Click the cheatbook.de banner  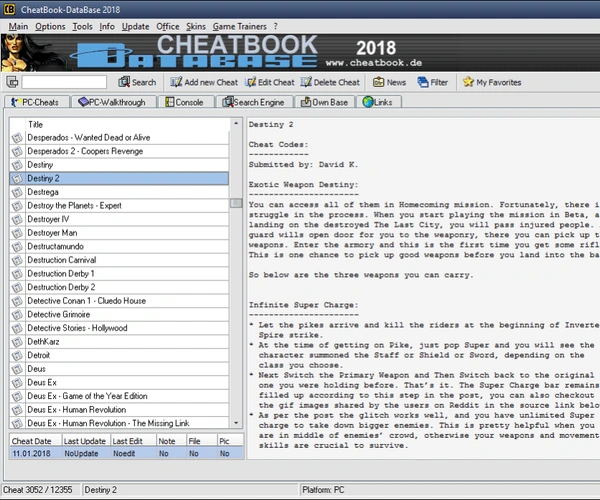(x=300, y=53)
